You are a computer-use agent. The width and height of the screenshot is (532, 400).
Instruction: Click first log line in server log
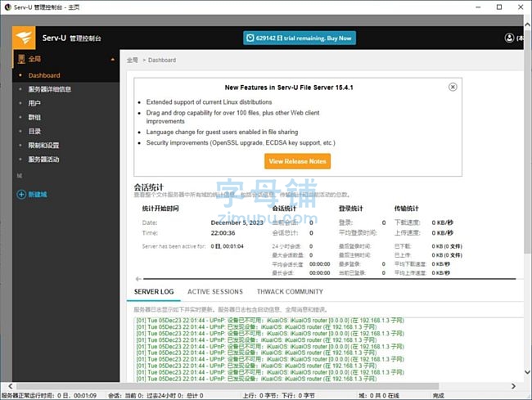click(270, 321)
